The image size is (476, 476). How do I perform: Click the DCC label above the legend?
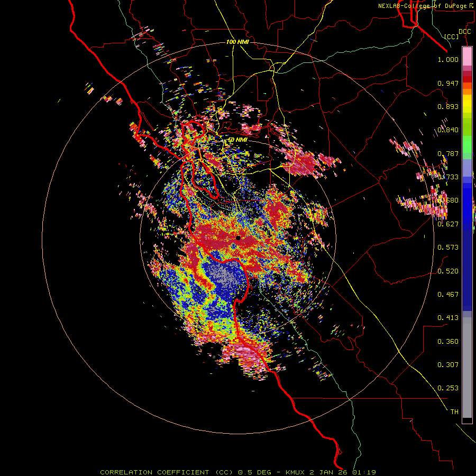pos(465,32)
